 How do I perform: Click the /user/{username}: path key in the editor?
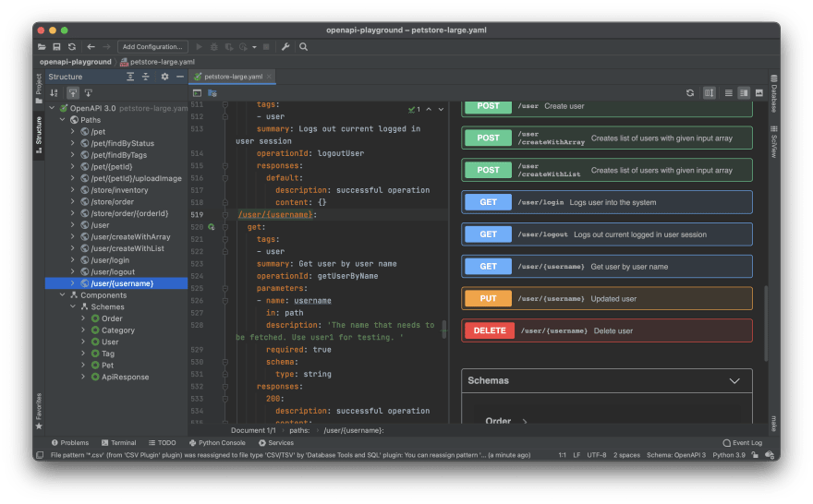[277, 214]
